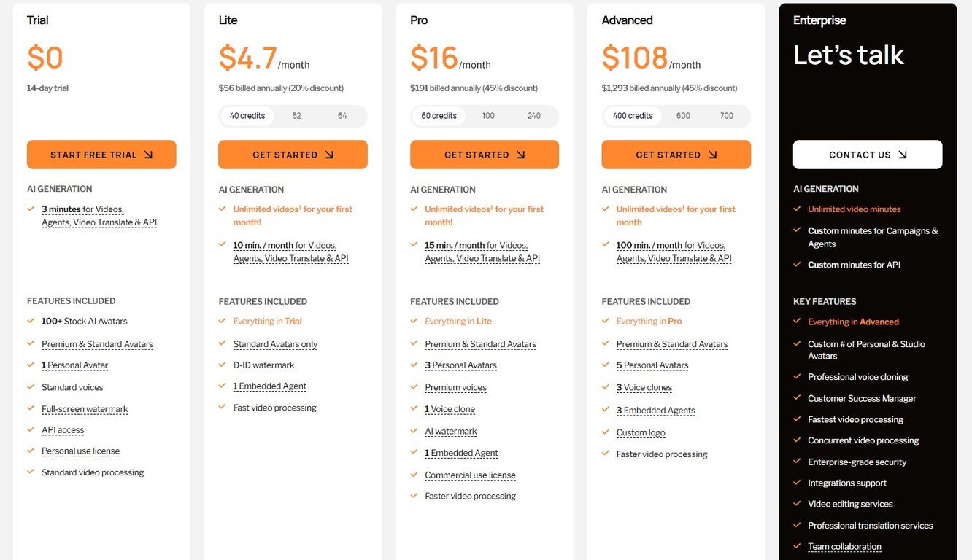The width and height of the screenshot is (972, 560).
Task: Click the Full-screen watermark underlined term
Action: tap(85, 409)
